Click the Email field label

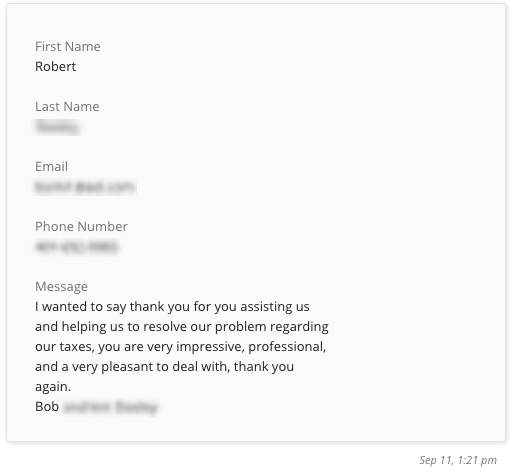point(51,166)
